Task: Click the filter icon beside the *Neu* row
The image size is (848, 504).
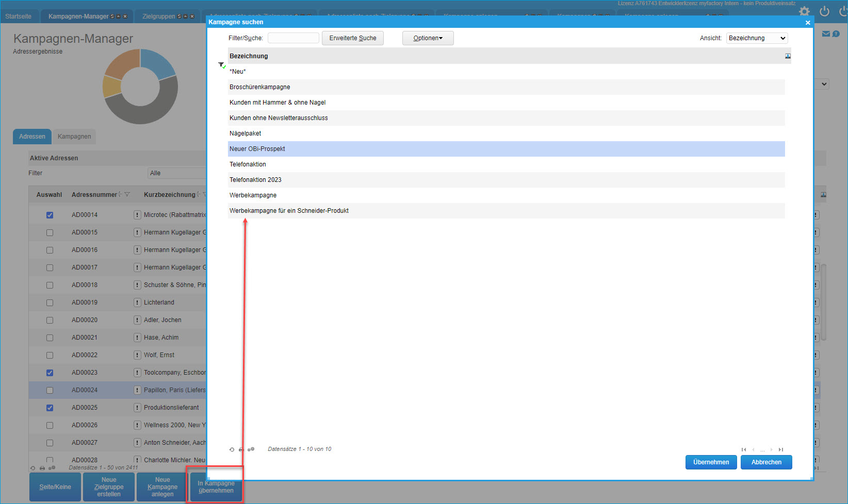Action: 222,65
